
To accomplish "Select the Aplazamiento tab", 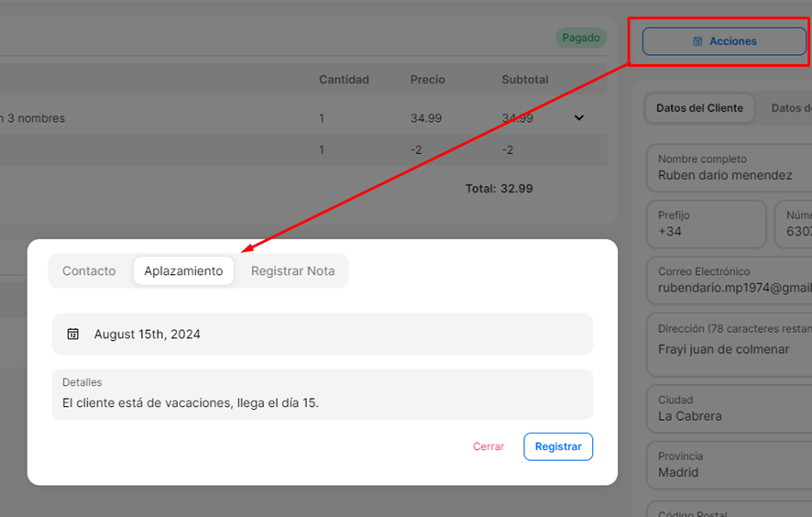I will click(183, 271).
